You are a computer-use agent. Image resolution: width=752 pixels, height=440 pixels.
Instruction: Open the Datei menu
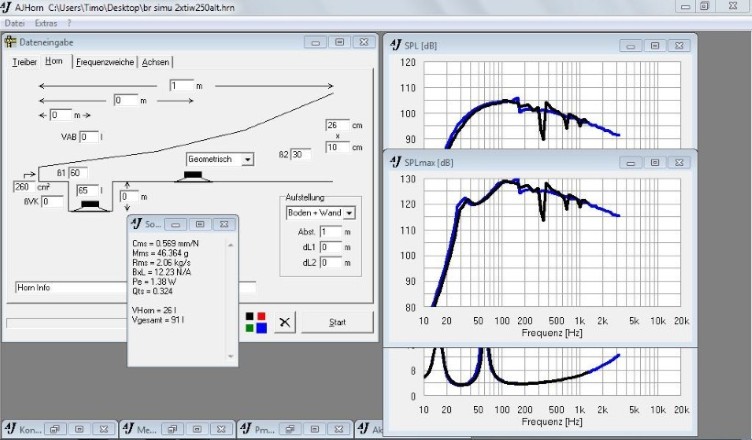pos(14,23)
